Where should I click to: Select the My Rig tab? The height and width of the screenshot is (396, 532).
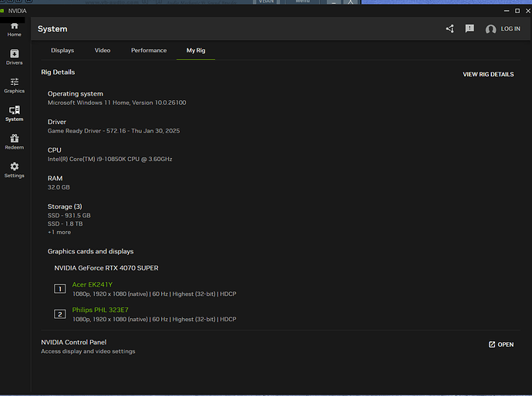(196, 51)
